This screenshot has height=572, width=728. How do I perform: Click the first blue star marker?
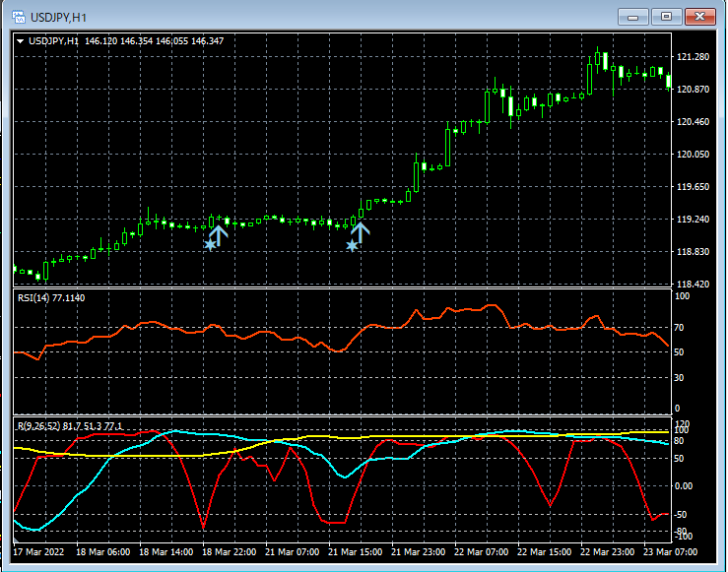tap(209, 245)
